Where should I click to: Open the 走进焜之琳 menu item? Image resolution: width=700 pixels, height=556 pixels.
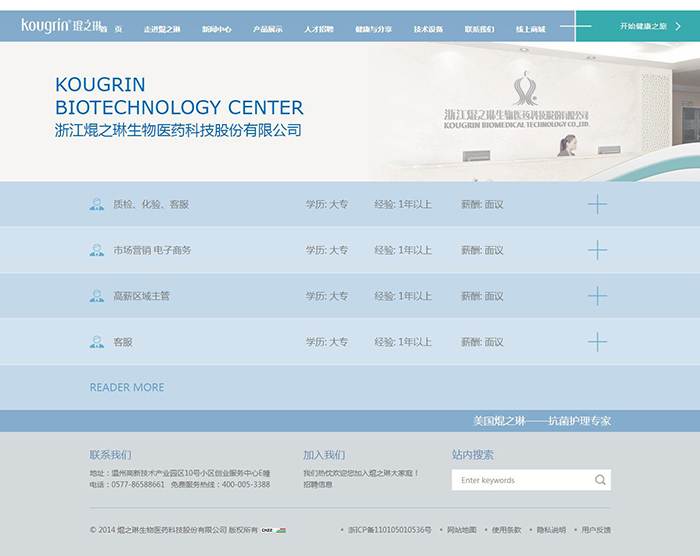162,29
